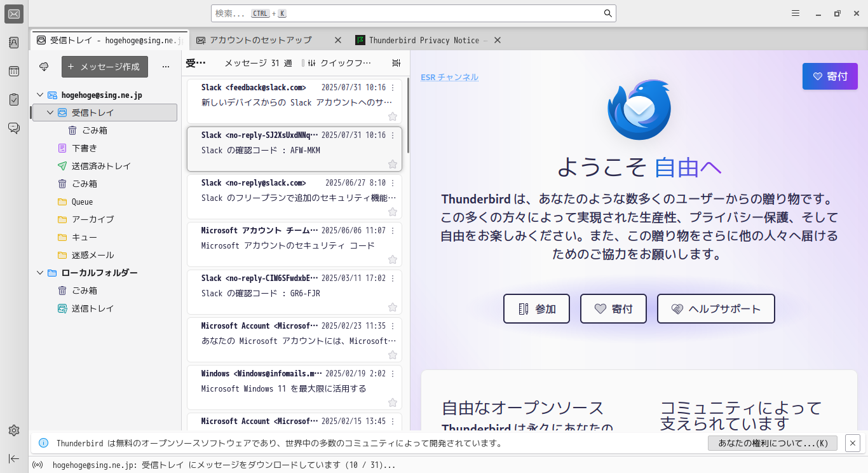Open the Thunderbird hamburger application menu

(x=796, y=13)
